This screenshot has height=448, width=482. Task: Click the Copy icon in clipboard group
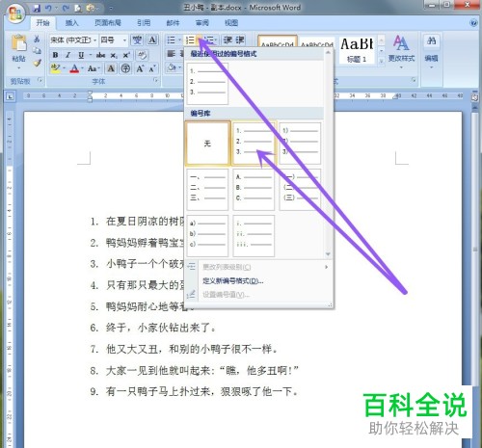[37, 51]
